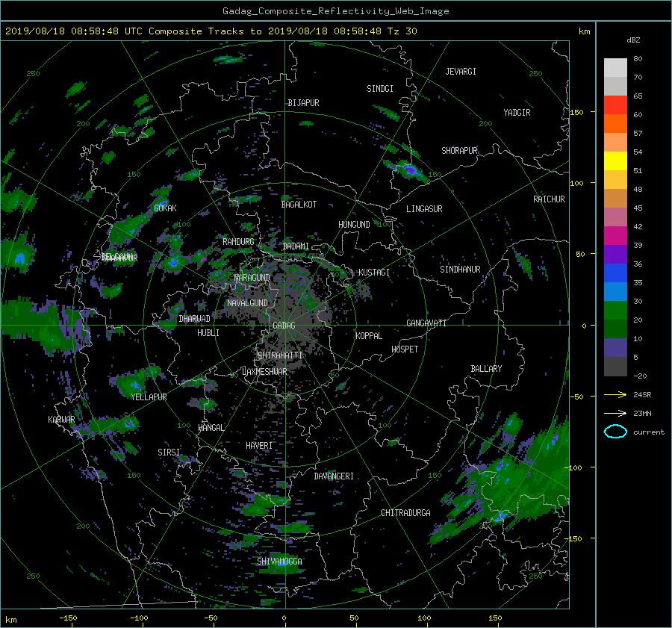Click the LINGASUR city label
Screen dimensions: 672x628
[x=424, y=209]
